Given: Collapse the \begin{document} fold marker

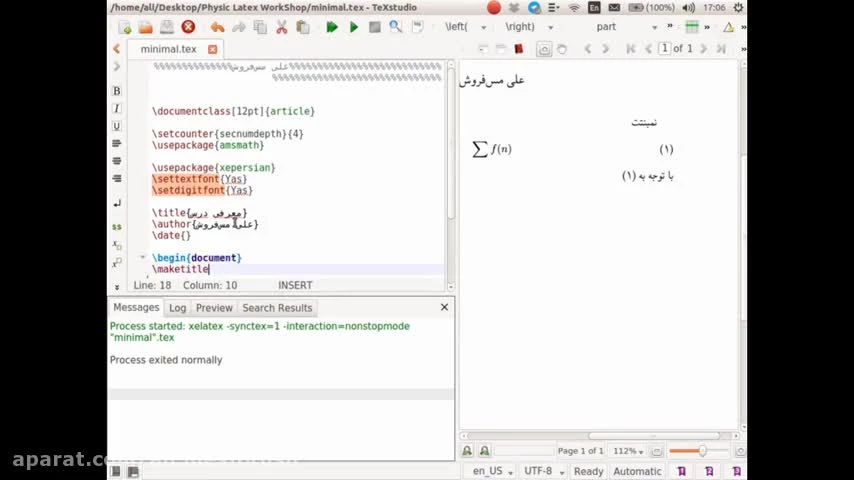Looking at the screenshot, I should pos(143,258).
